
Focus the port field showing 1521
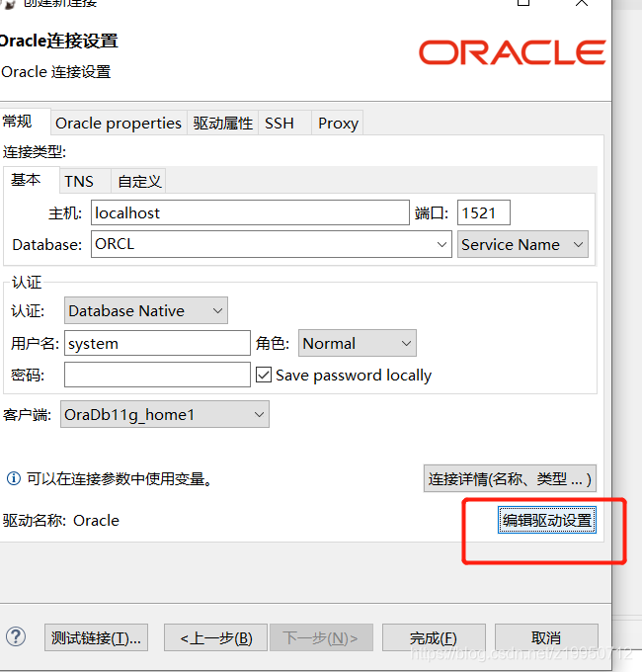(484, 212)
